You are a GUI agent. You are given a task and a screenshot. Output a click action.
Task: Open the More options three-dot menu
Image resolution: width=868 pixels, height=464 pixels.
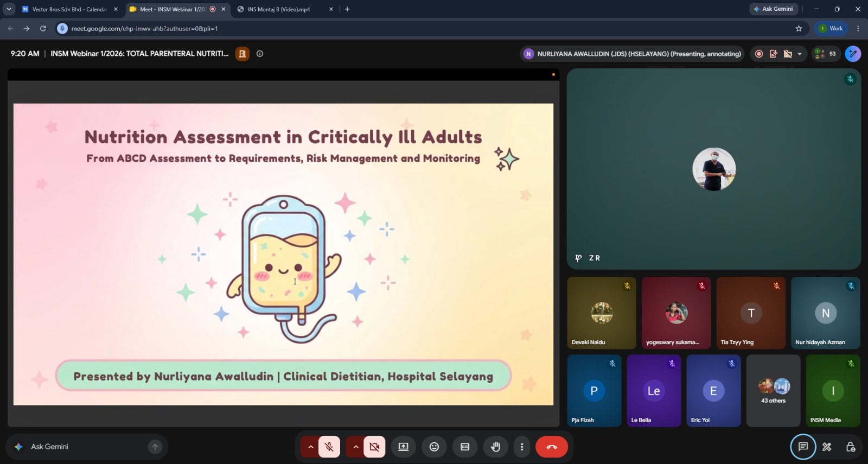click(x=522, y=447)
